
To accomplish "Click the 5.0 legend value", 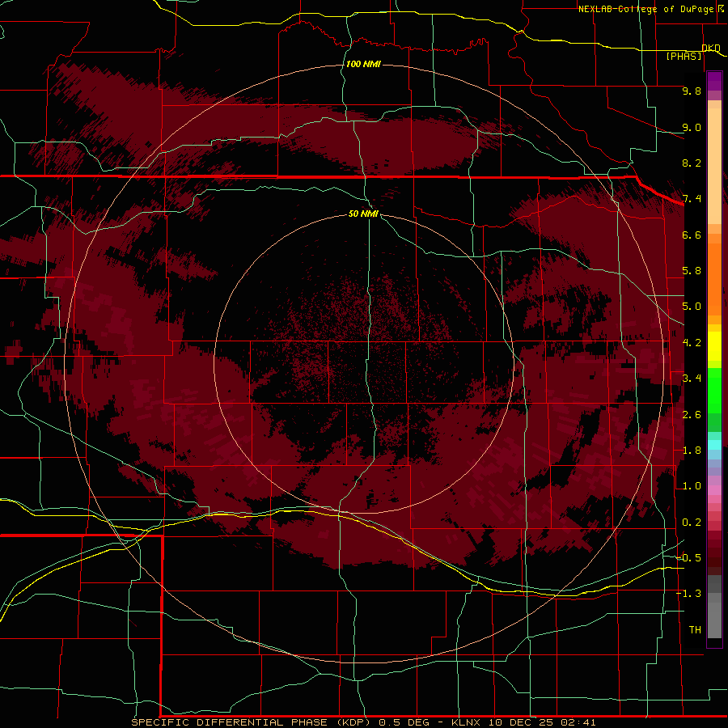I will click(x=692, y=307).
